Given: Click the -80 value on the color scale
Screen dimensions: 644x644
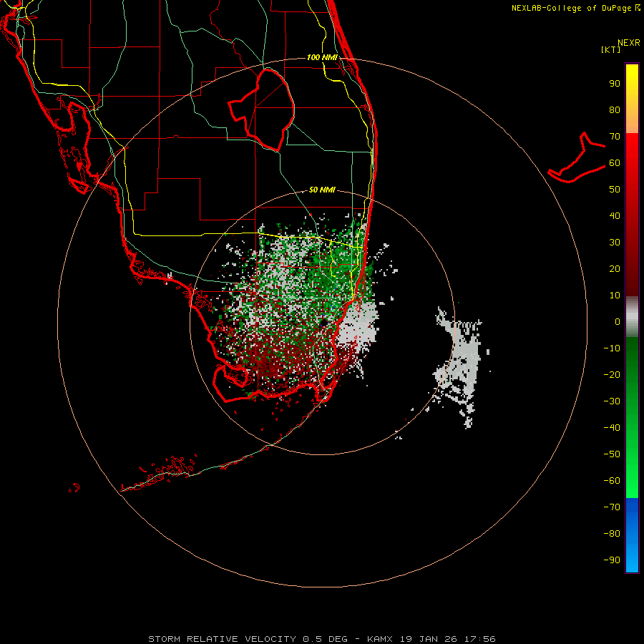Looking at the screenshot, I should [x=612, y=534].
